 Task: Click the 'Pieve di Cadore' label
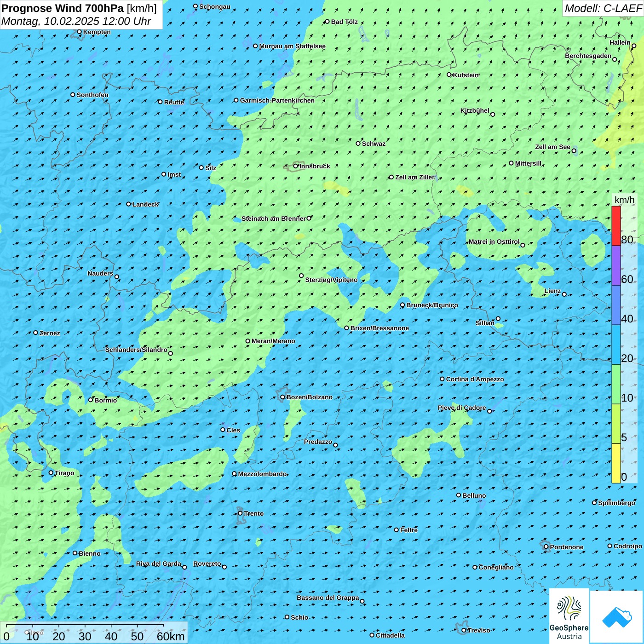click(x=462, y=408)
